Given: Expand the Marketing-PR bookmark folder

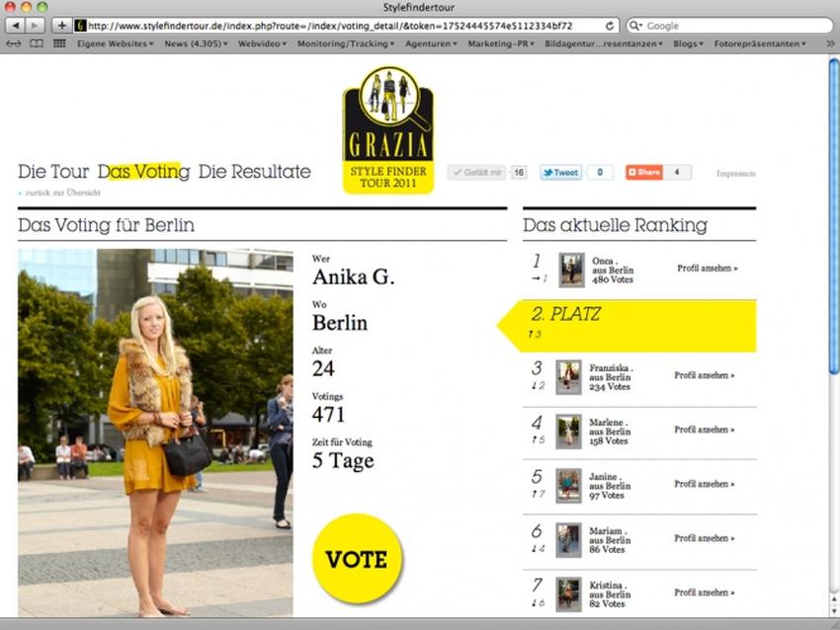Looking at the screenshot, I should click(x=501, y=43).
